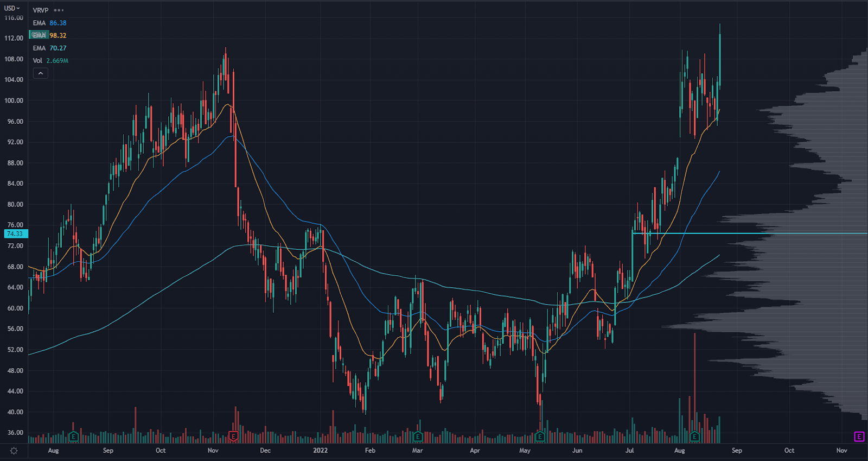Open the VRVP indicator more-options dots
This screenshot has width=868, height=461.
click(59, 10)
